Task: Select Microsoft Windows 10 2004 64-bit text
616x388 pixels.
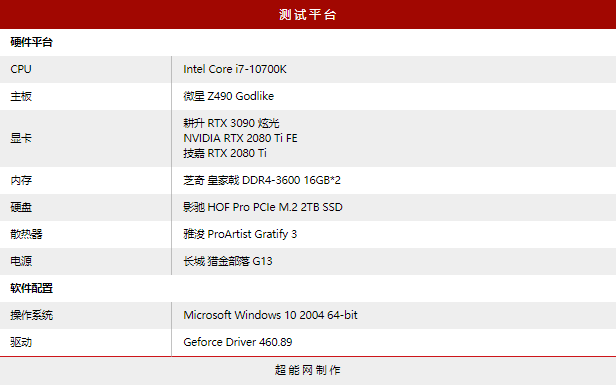Action: tap(270, 315)
